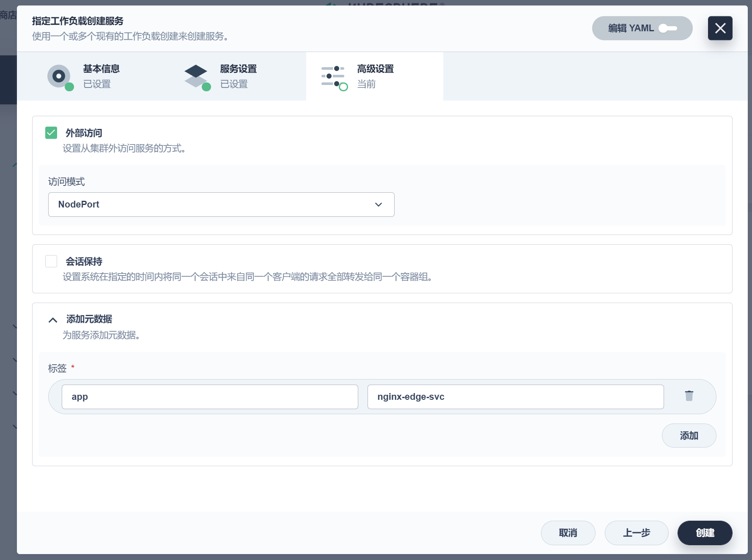Click the 标签 field label

pos(57,369)
